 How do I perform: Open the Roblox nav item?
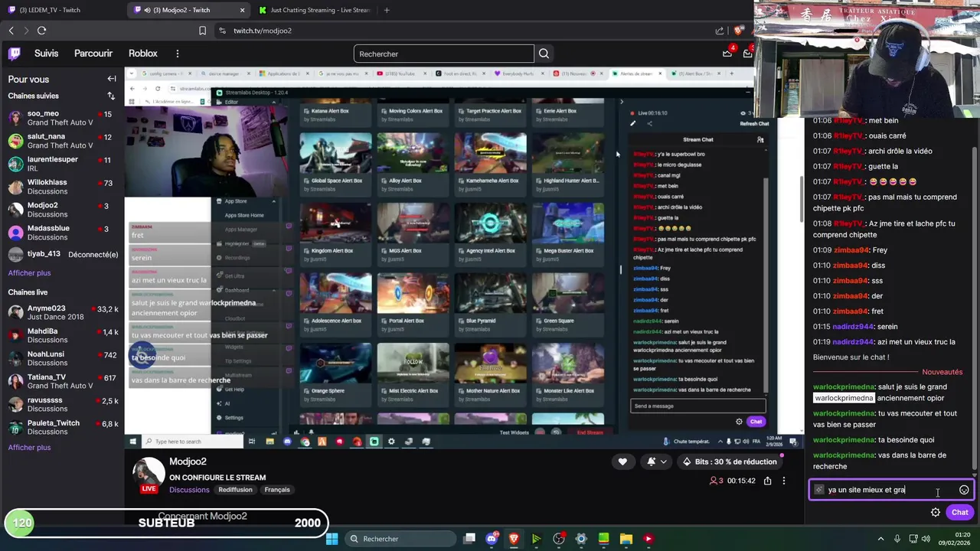click(x=143, y=54)
